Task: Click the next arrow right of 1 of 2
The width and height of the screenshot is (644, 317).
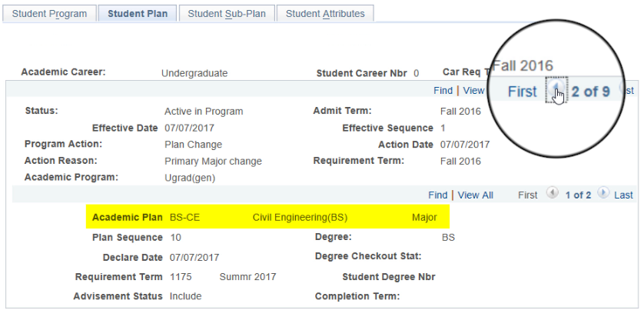Action: [x=603, y=195]
